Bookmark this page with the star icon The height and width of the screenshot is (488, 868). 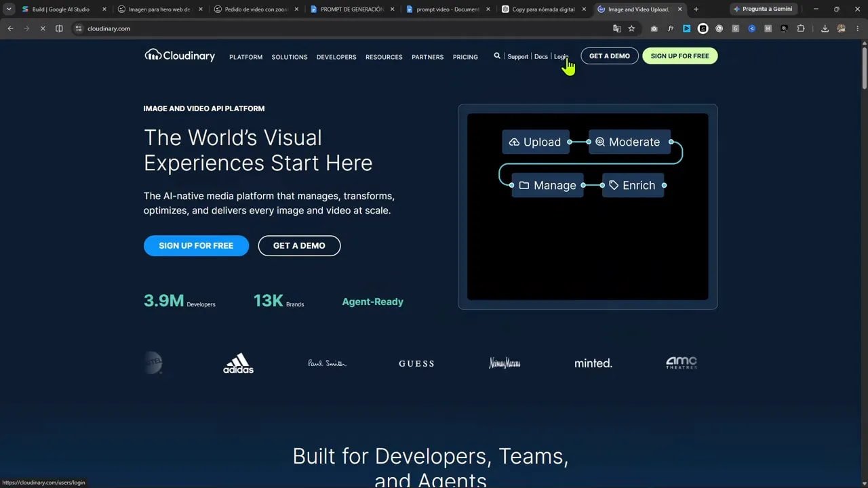631,28
